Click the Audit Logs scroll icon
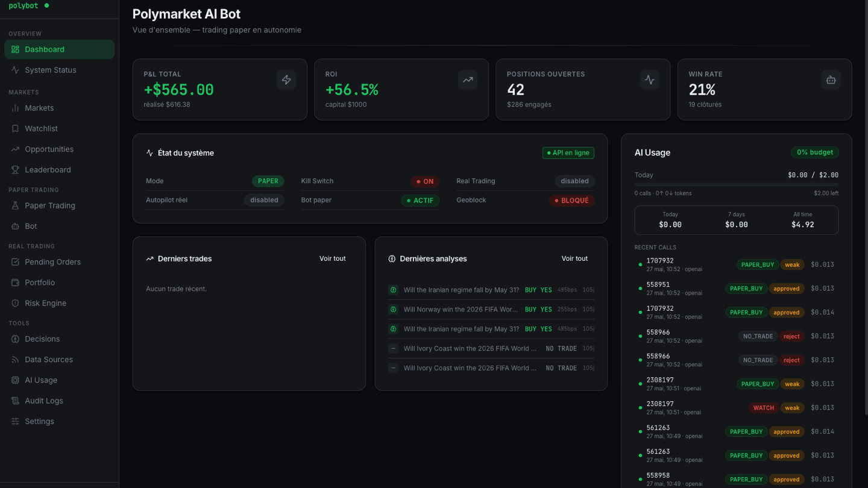Screen dimensions: 868x488 (15, 401)
